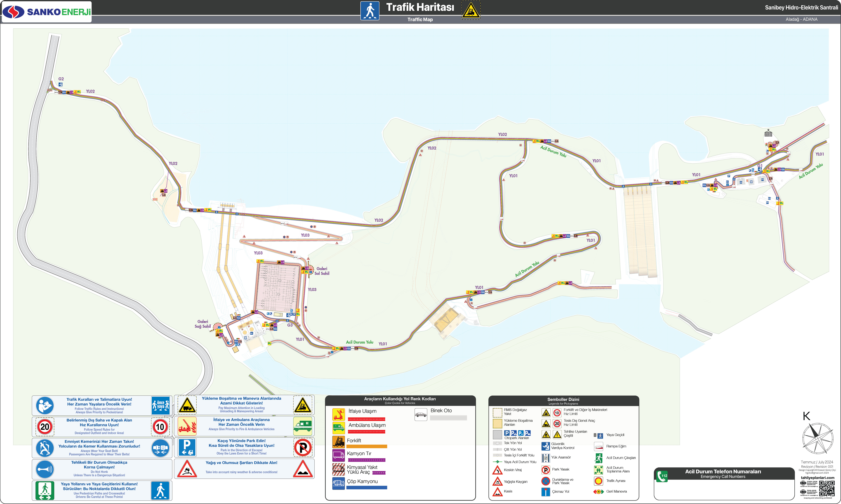Image resolution: width=841 pixels, height=504 pixels.
Task: Click the pedestrian icon beside Trafik Haritası
Action: coord(370,11)
